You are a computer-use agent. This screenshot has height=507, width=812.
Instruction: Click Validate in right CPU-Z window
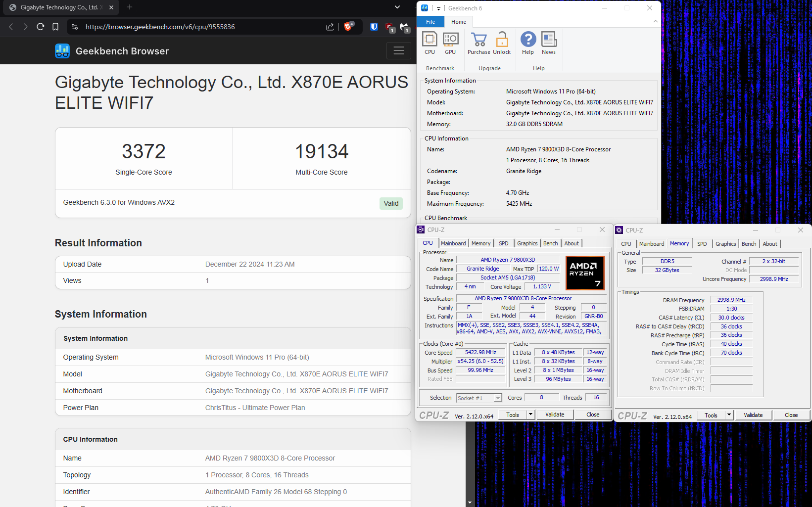tap(753, 415)
